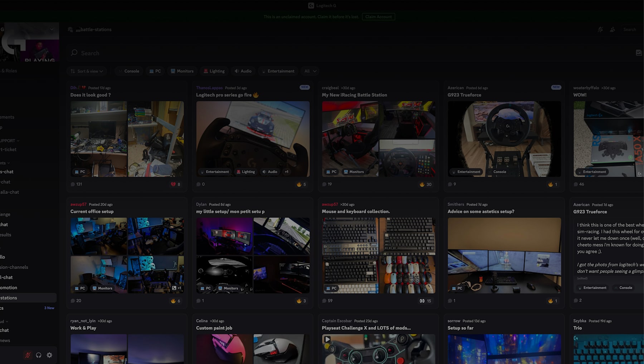
Task: Click the battle-stations forum channel icon
Action: pyautogui.click(x=70, y=29)
